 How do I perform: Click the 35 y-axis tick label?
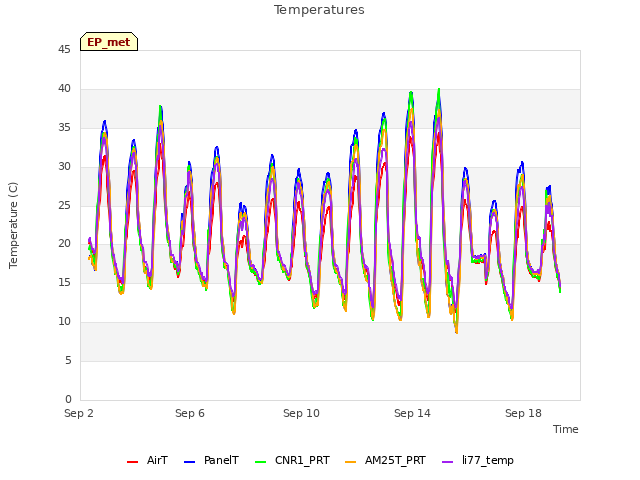(64, 128)
